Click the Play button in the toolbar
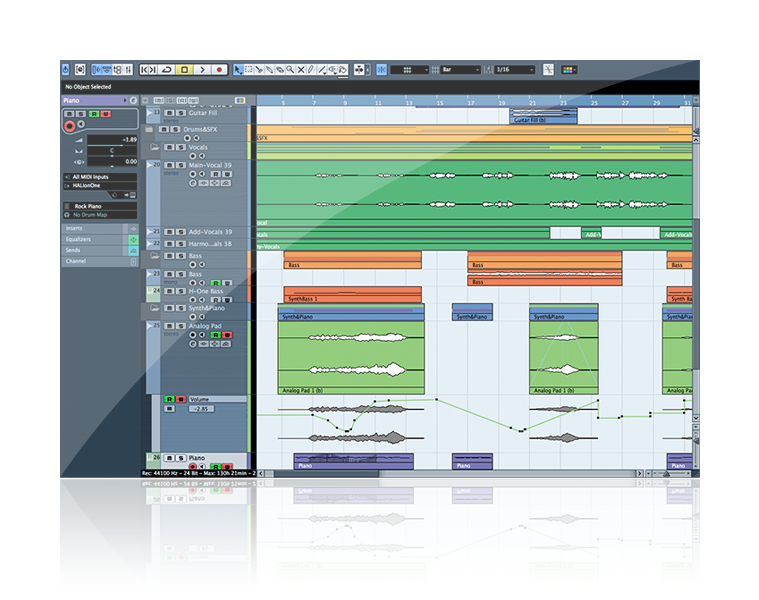 (201, 70)
